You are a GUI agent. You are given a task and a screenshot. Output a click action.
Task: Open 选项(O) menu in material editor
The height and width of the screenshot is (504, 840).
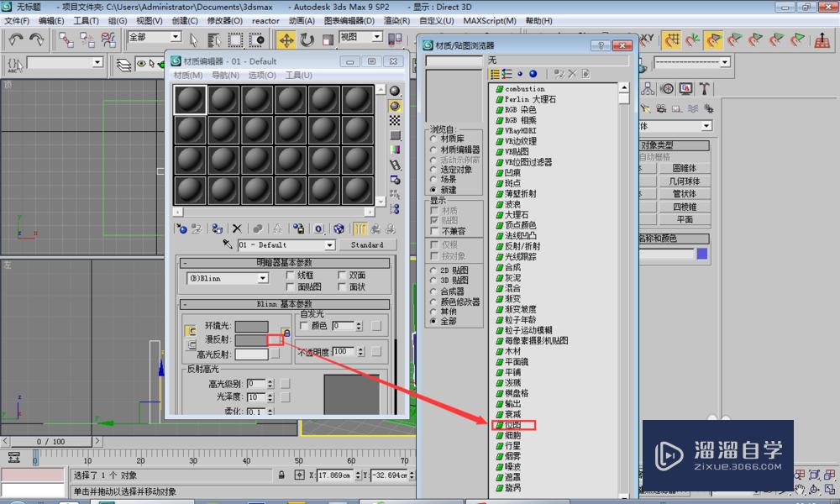[262, 75]
